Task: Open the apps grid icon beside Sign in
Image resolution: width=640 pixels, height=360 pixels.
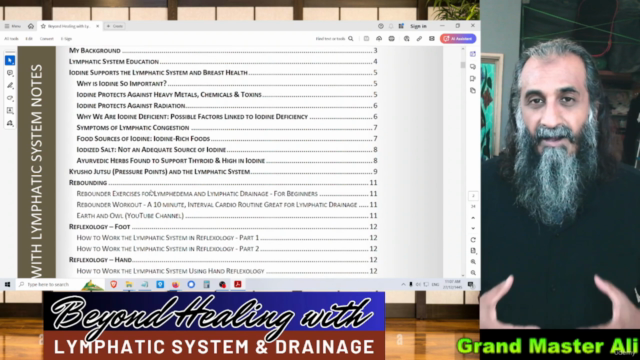Action: [401, 26]
